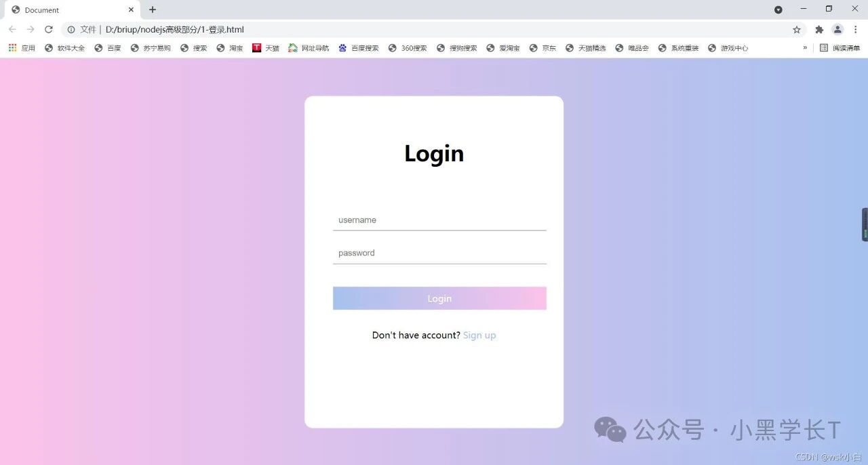
Task: Click the gradient Login button
Action: coord(439,298)
